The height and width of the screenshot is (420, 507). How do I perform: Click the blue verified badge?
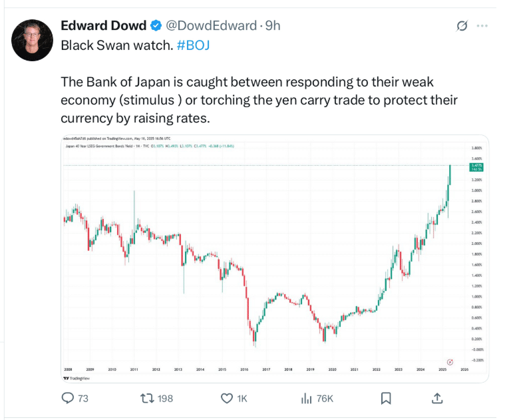point(156,26)
